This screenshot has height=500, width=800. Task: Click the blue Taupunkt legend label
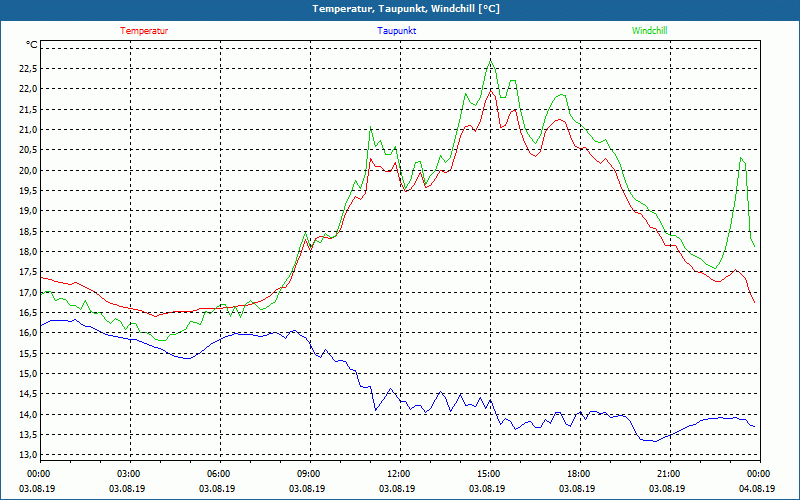(396, 31)
